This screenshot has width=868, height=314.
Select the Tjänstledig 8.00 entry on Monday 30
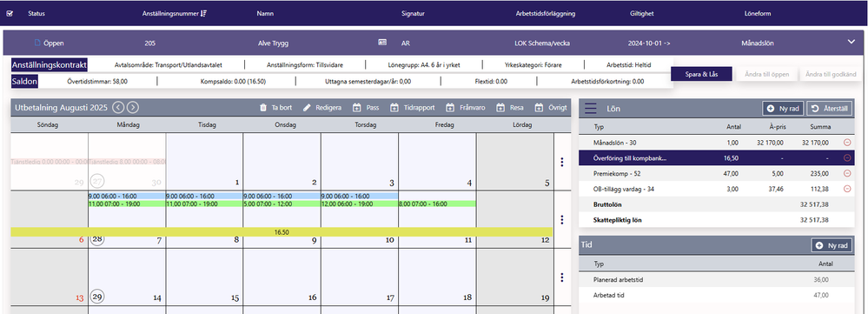pyautogui.click(x=127, y=162)
